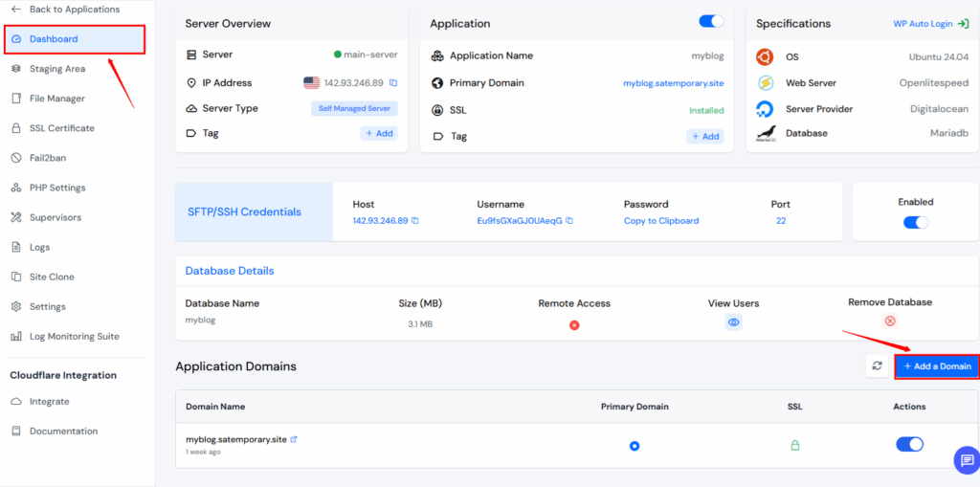Open Cloudflare Integrate page
Viewport: 980px width, 487px height.
click(x=50, y=401)
